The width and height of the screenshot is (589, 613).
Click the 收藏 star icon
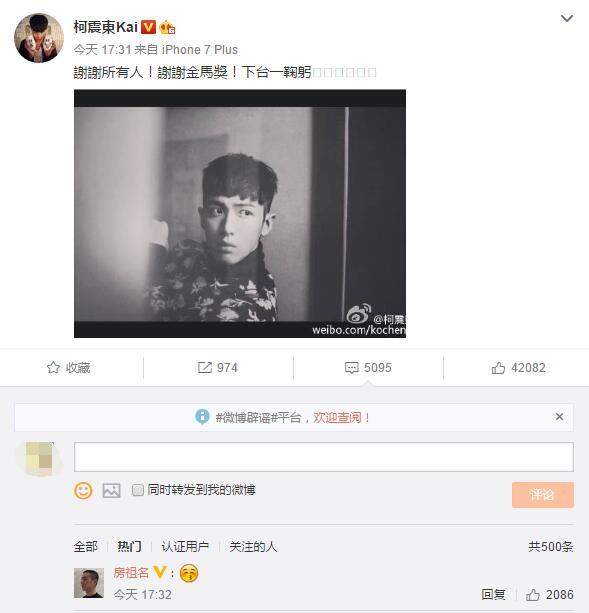(x=53, y=368)
